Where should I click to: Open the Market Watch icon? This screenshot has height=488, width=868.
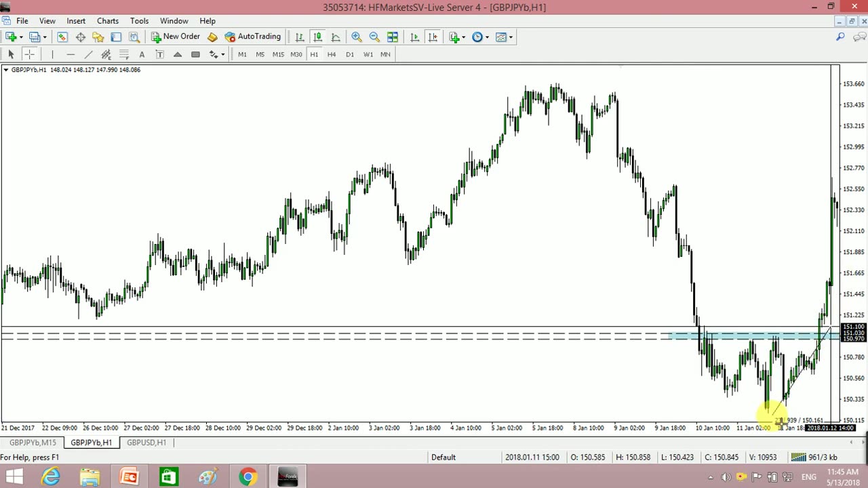point(62,37)
